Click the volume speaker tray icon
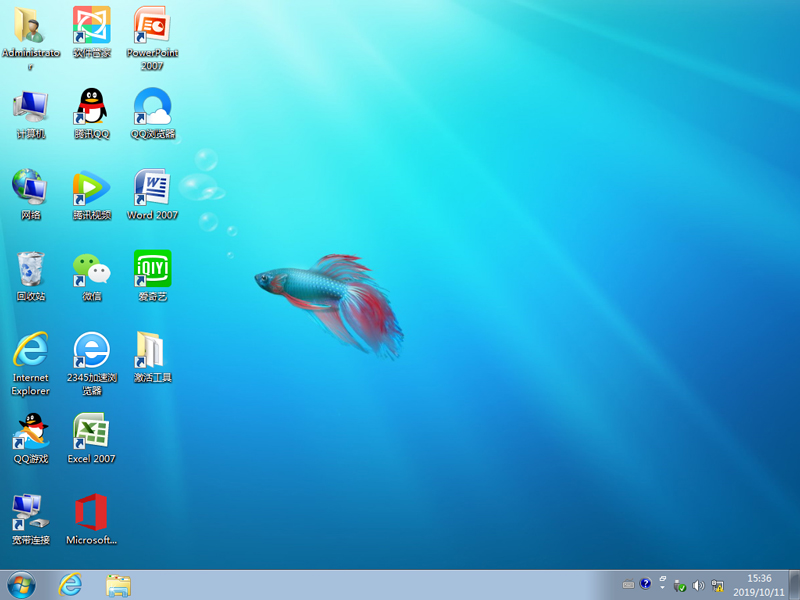Image resolution: width=800 pixels, height=600 pixels. click(698, 585)
